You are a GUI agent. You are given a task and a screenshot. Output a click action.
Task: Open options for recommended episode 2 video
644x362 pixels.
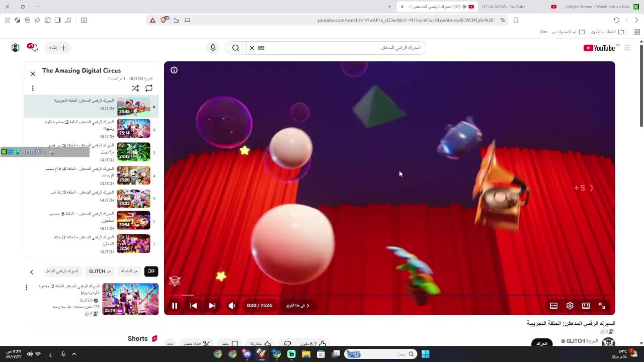(27, 288)
